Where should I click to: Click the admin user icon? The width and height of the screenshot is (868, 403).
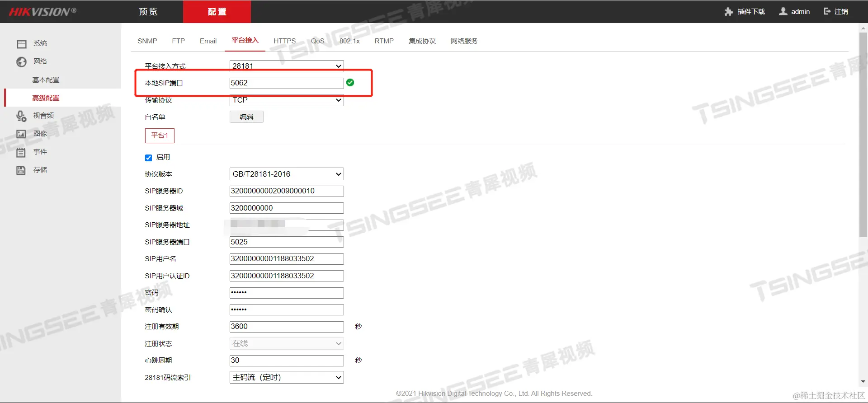[x=783, y=11]
